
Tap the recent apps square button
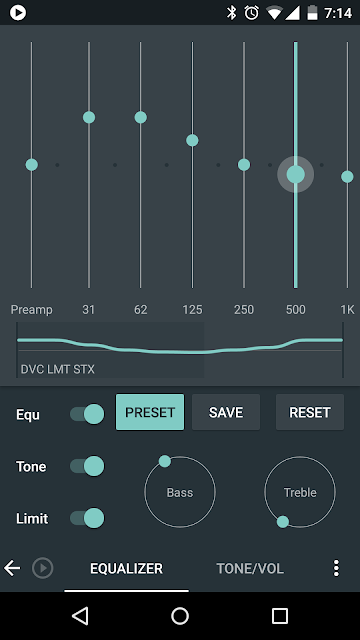[x=280, y=616]
